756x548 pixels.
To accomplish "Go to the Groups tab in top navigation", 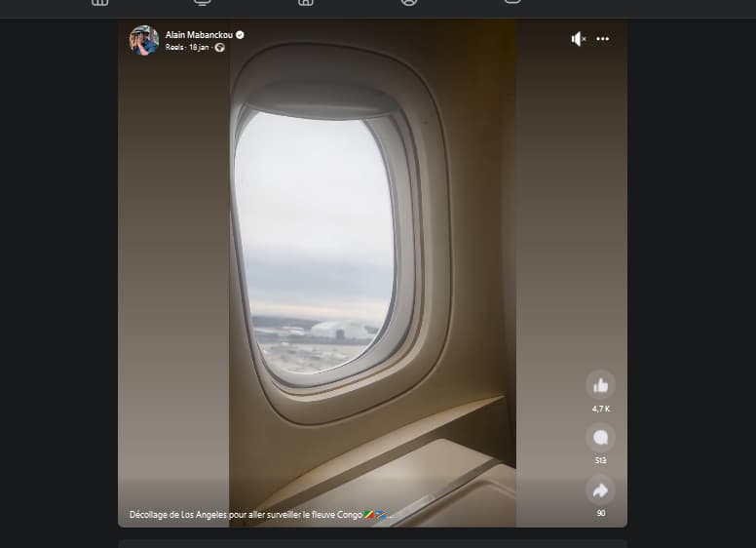I will point(409,2).
